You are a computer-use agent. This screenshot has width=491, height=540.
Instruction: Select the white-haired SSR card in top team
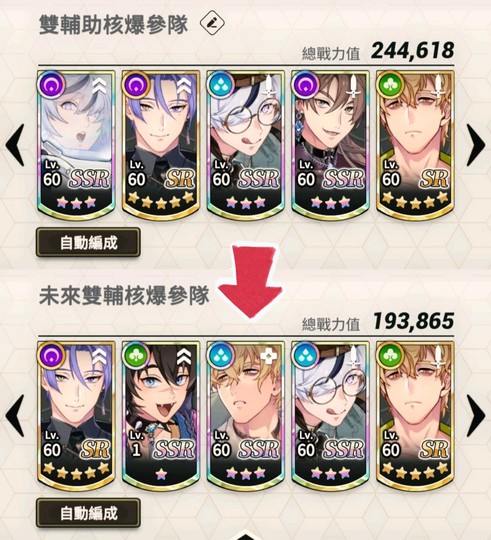(x=76, y=145)
